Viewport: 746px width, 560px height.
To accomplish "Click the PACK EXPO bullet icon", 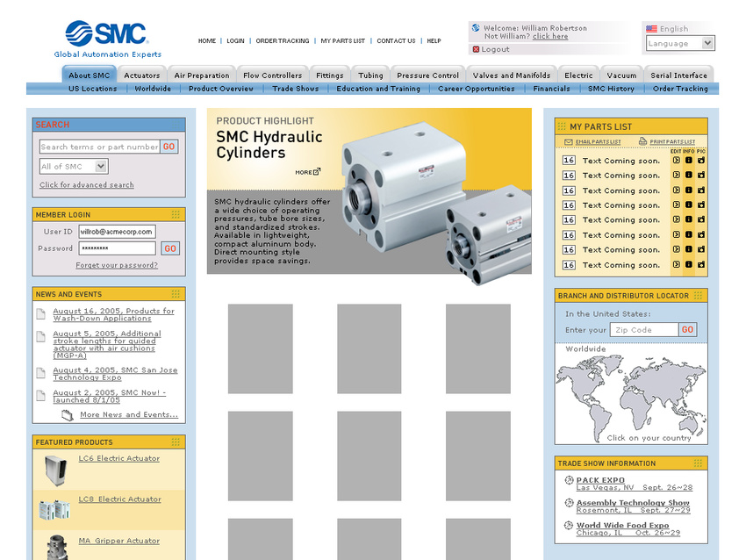I will [x=569, y=480].
